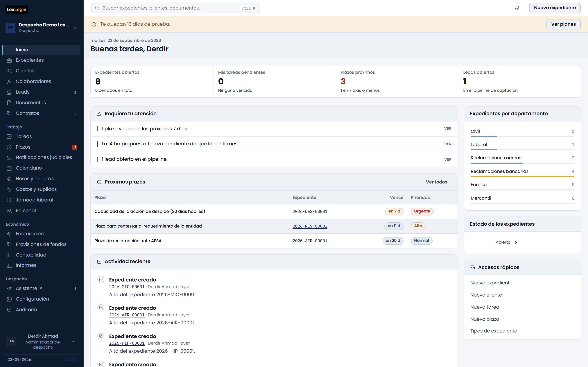
Task: Open Facturación via its euro icon
Action: 9,234
